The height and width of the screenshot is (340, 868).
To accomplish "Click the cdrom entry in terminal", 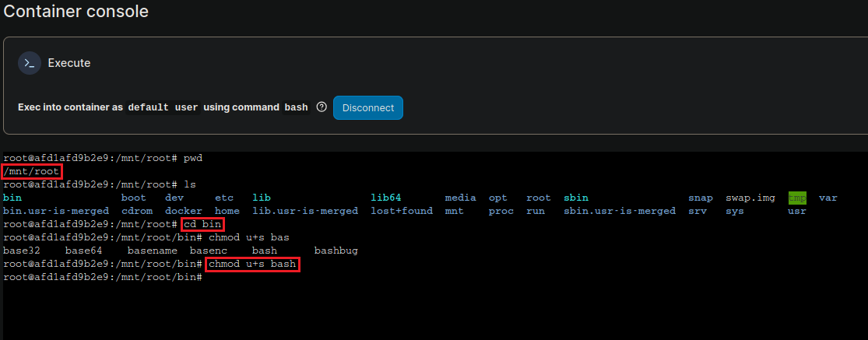I will click(x=137, y=211).
